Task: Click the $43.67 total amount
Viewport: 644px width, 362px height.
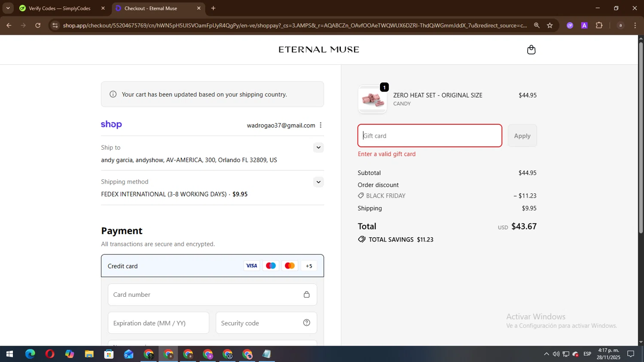Action: (524, 226)
